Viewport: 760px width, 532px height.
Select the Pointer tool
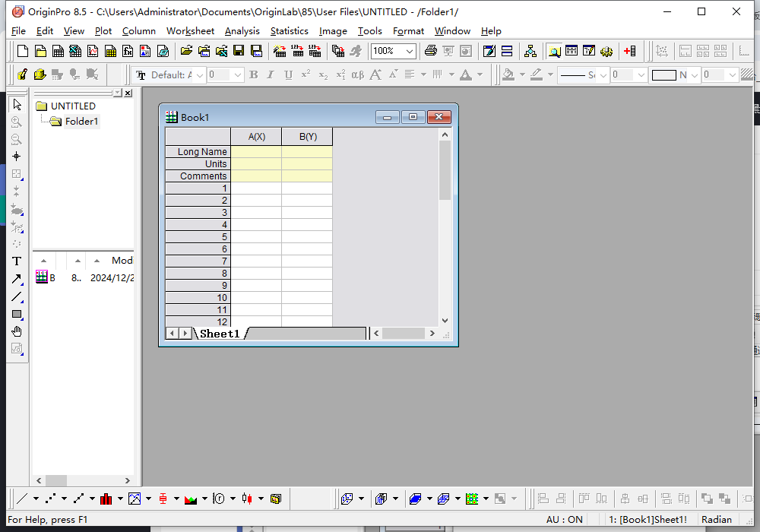(17, 104)
